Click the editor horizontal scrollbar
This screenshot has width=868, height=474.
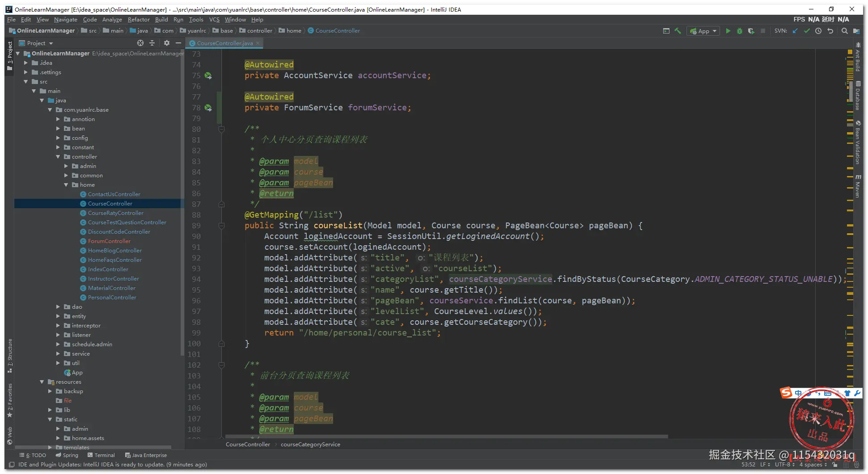(x=446, y=436)
